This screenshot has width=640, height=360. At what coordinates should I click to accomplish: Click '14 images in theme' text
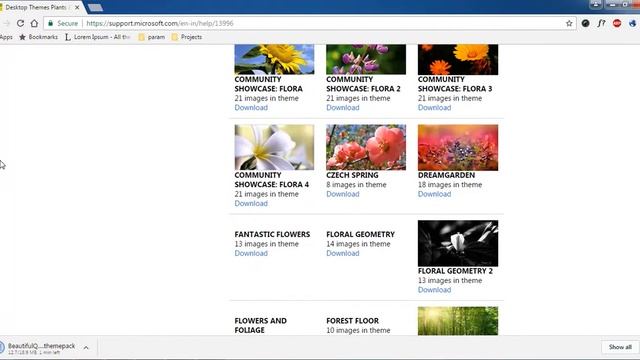tap(358, 244)
